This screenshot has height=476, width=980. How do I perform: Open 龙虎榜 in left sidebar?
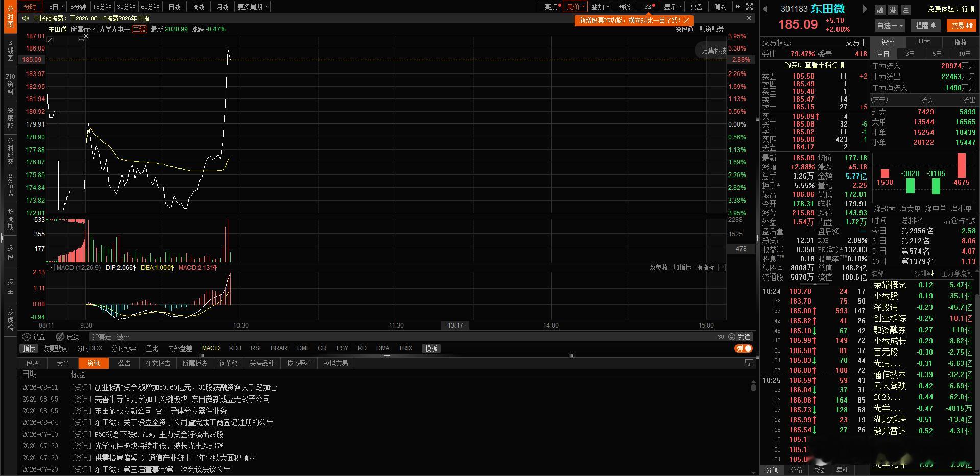pyautogui.click(x=10, y=320)
